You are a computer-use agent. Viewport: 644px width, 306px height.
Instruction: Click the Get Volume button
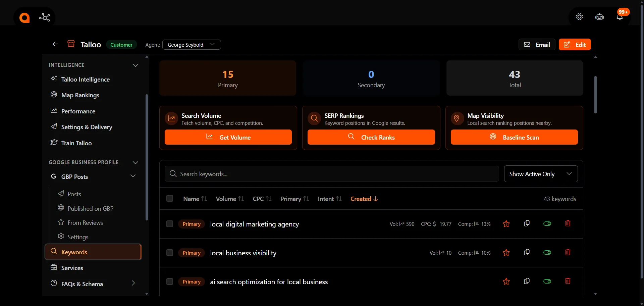pyautogui.click(x=228, y=137)
